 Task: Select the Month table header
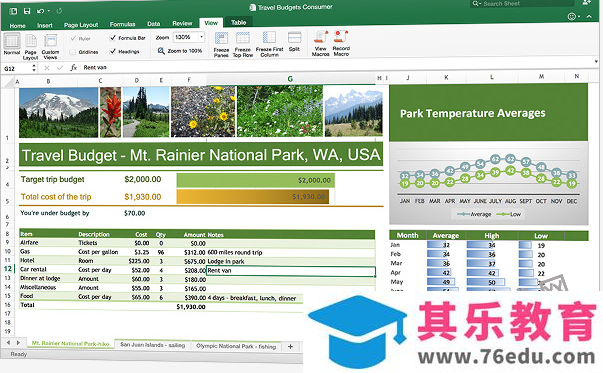click(407, 235)
